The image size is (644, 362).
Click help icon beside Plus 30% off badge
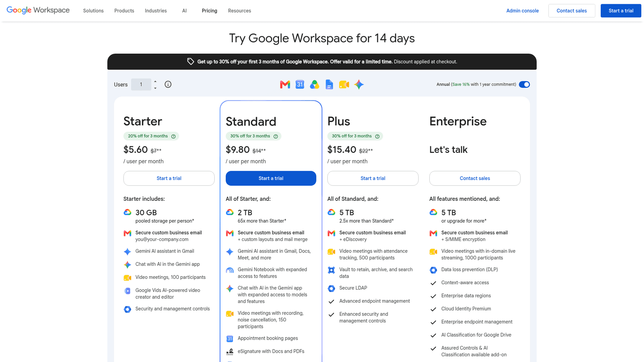click(377, 136)
